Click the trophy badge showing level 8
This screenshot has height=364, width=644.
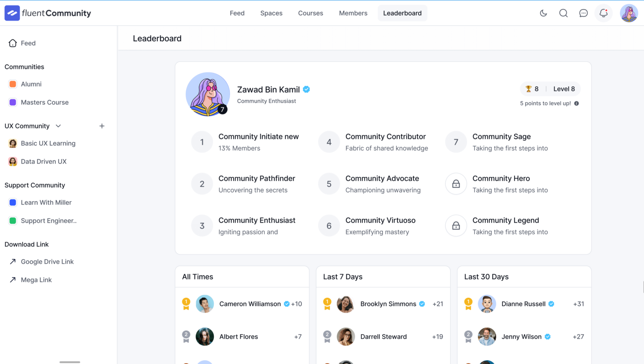click(532, 88)
